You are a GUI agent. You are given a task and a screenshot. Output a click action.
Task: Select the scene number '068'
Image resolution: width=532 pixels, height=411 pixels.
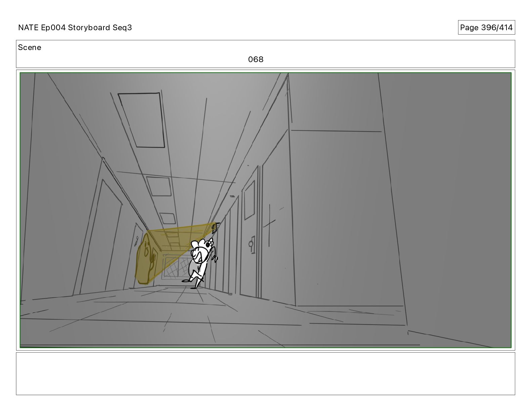point(256,59)
